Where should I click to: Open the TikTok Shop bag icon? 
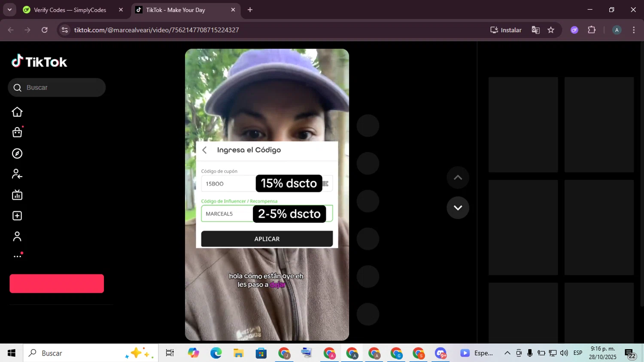17,132
